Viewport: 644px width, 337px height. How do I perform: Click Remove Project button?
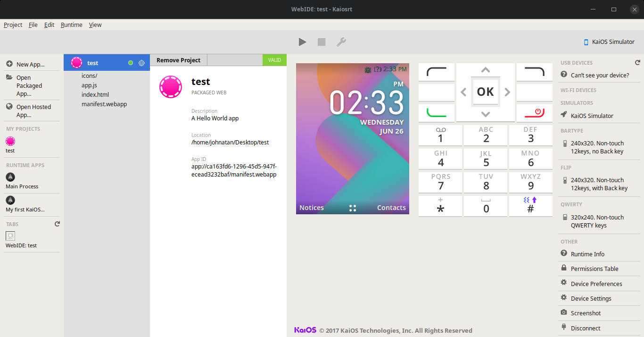[179, 60]
